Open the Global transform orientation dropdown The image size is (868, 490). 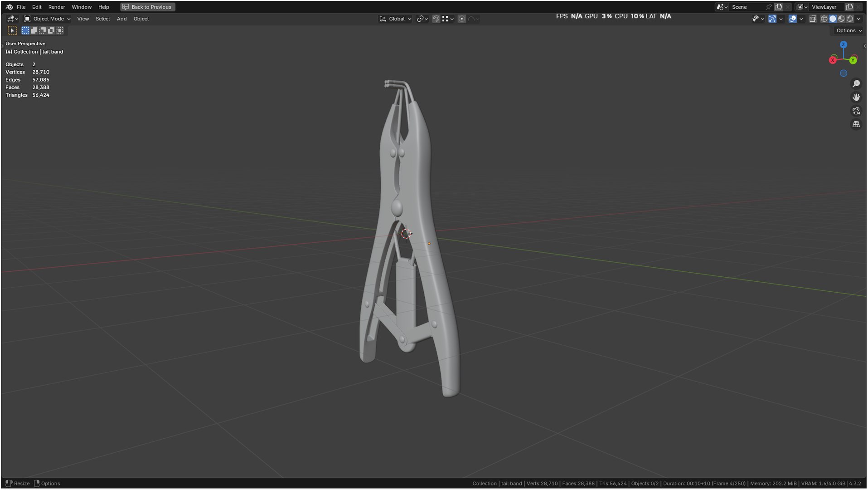click(x=395, y=19)
